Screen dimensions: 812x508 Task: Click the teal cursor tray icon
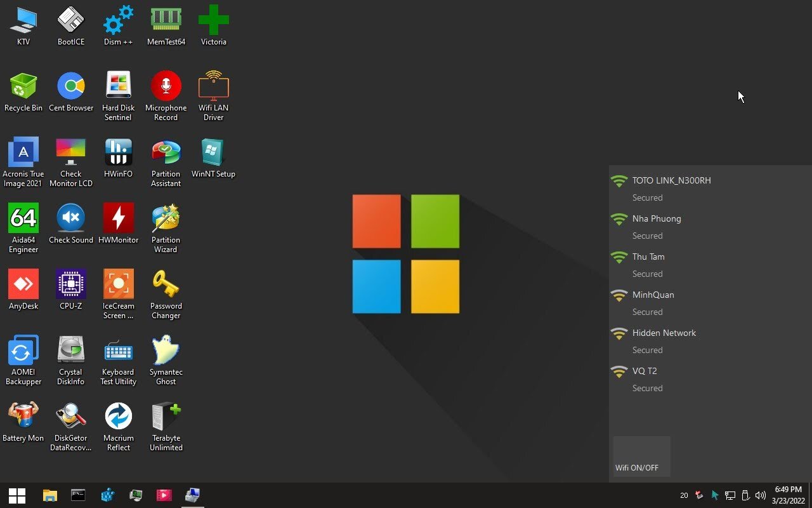(715, 495)
